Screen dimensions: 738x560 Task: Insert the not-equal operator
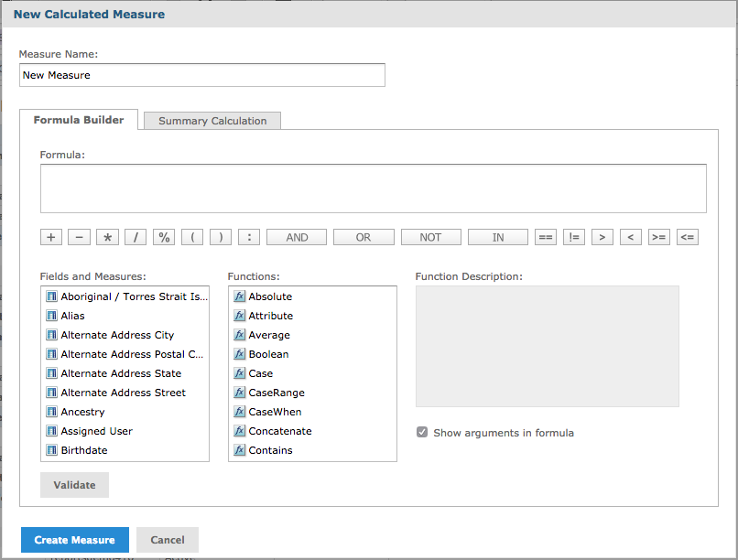(x=574, y=237)
